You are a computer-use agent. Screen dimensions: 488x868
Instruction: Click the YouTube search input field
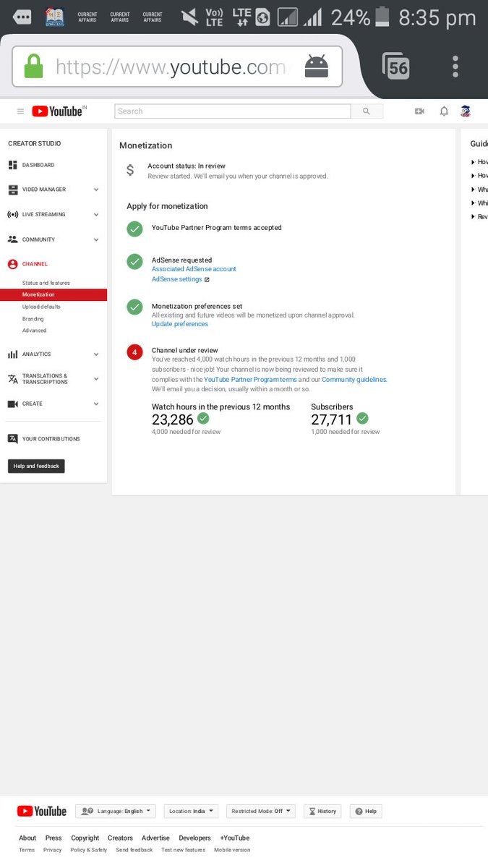[233, 111]
